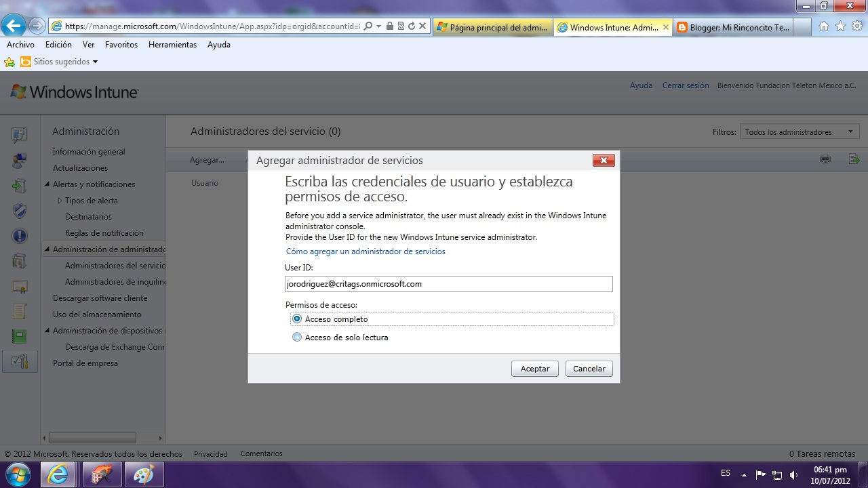Image resolution: width=868 pixels, height=488 pixels.
Task: Click the sidebar horizontal scrollbar thumb
Action: coord(92,438)
